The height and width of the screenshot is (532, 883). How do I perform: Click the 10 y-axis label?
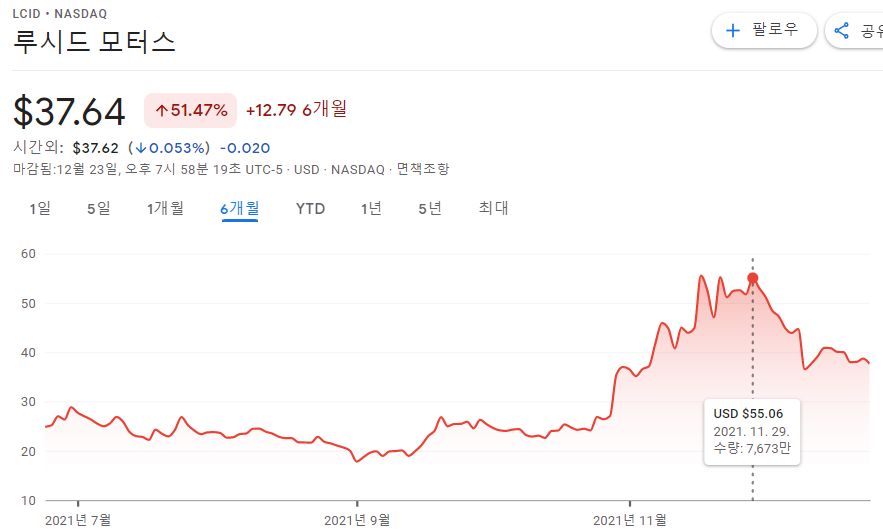(x=28, y=500)
